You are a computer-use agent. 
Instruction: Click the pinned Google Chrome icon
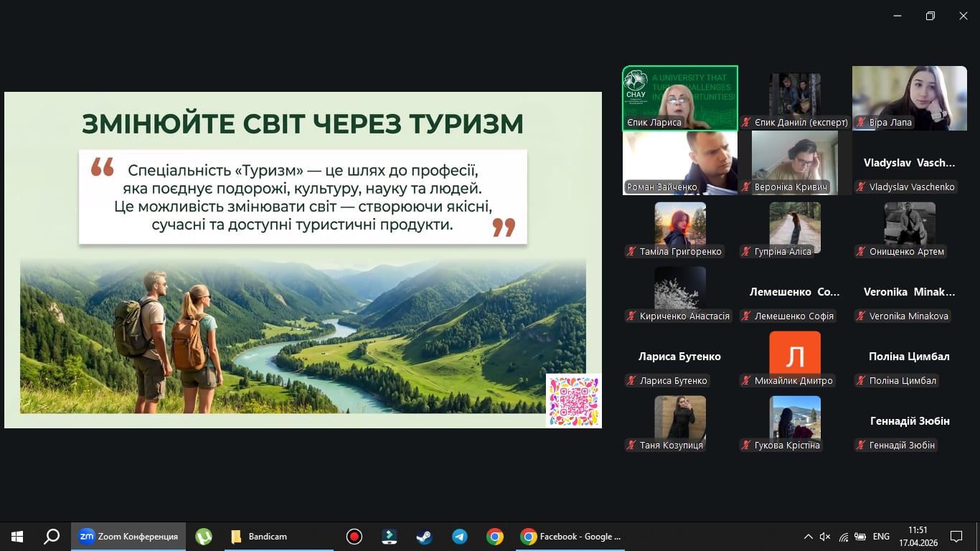[x=494, y=537]
